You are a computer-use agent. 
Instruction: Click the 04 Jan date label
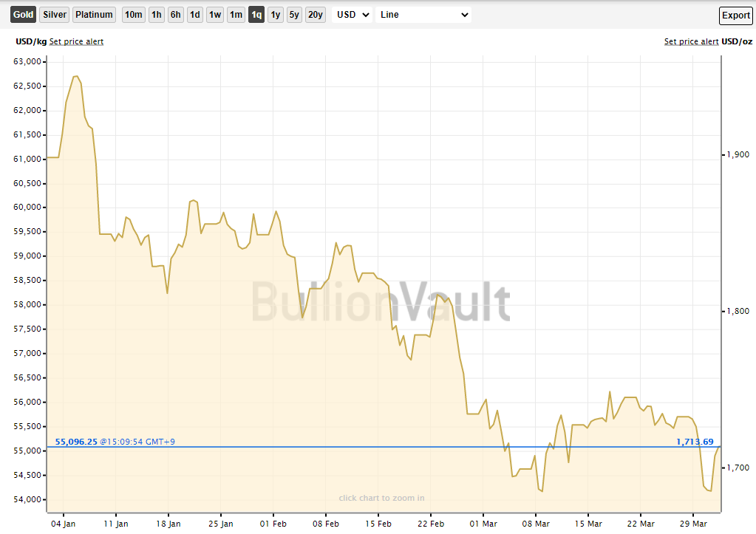point(63,524)
